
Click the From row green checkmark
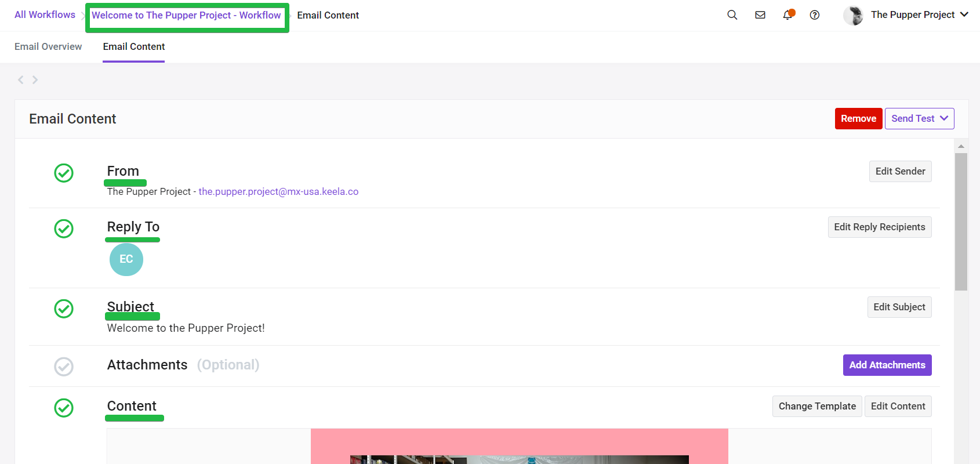tap(64, 173)
